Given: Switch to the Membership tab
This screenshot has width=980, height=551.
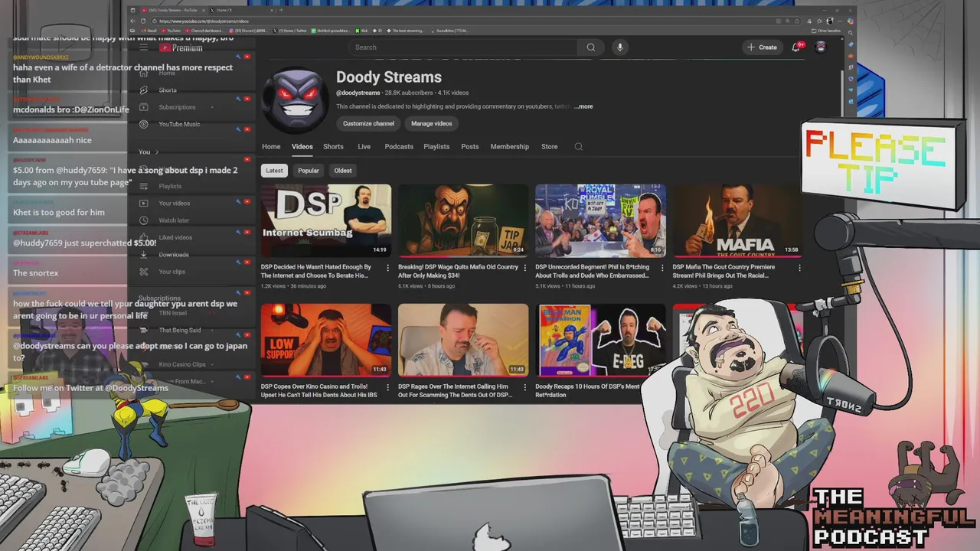Looking at the screenshot, I should 510,147.
